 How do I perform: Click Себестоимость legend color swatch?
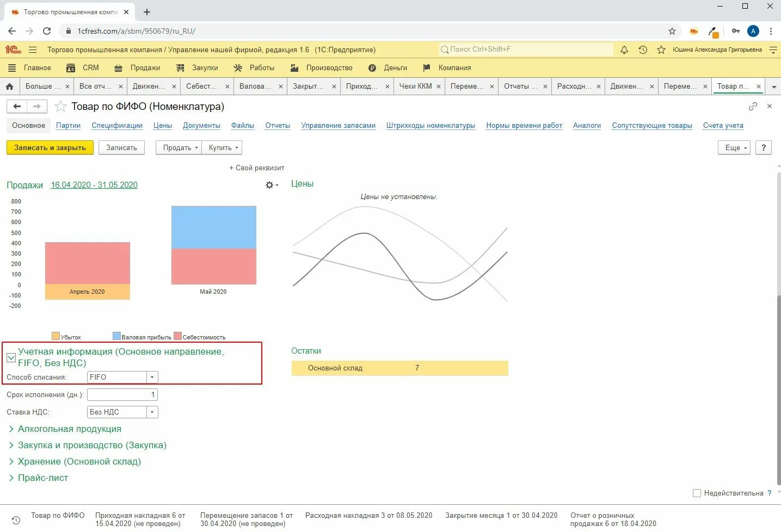pyautogui.click(x=177, y=336)
